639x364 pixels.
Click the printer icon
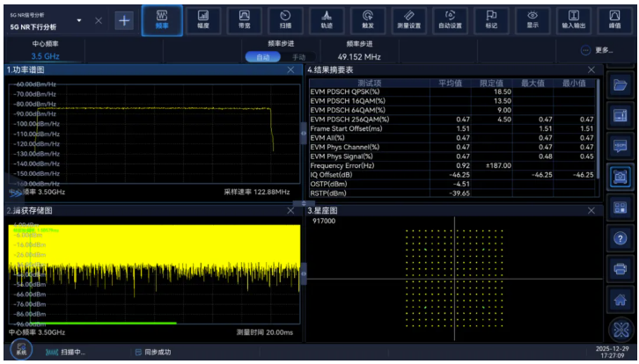tap(620, 269)
